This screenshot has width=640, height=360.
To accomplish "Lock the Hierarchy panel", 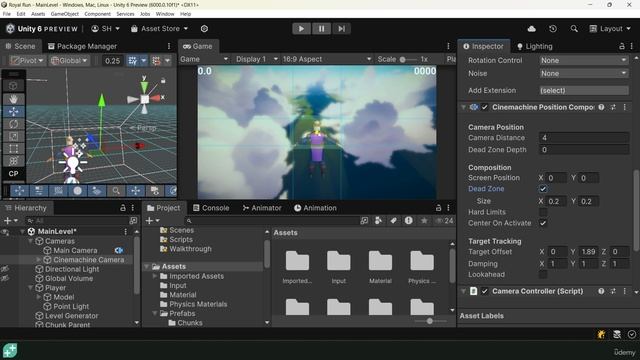I will [x=122, y=208].
